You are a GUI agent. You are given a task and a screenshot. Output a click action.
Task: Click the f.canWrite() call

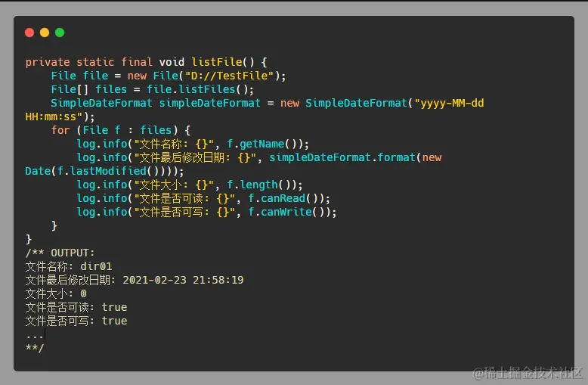pyautogui.click(x=289, y=212)
